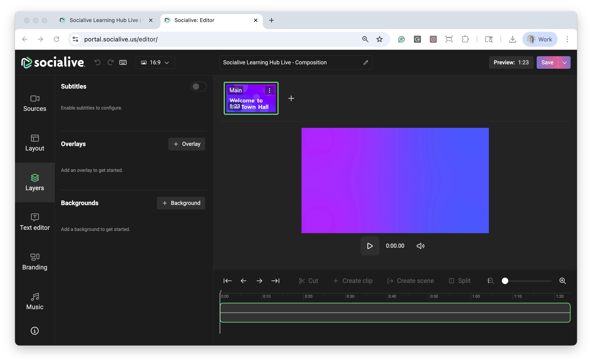Open the keyboard shortcuts icon
This screenshot has height=364, width=592.
[123, 63]
